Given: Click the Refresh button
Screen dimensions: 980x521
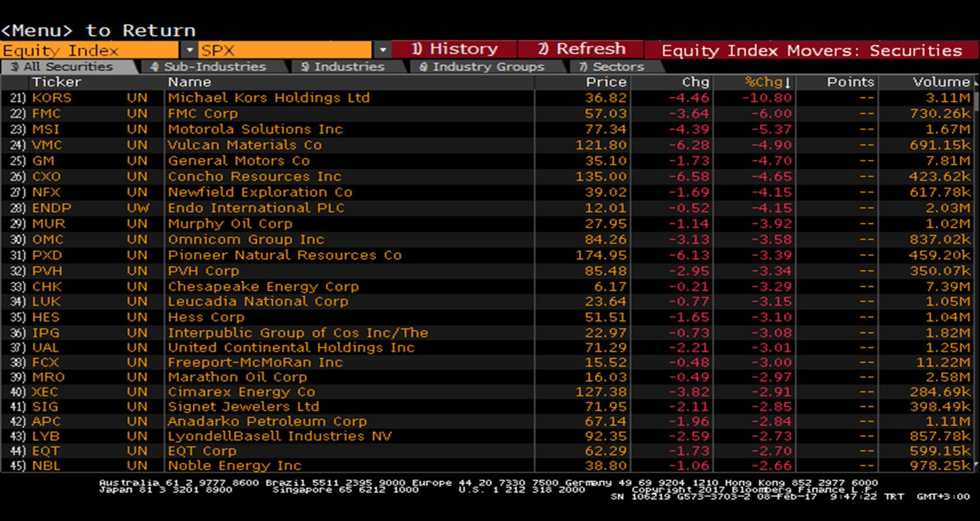Looking at the screenshot, I should (581, 49).
